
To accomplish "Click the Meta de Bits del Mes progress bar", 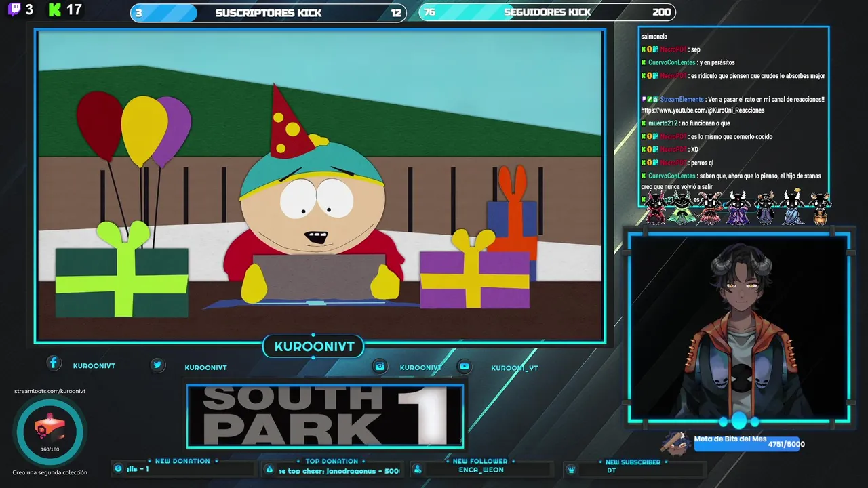I will click(x=749, y=444).
